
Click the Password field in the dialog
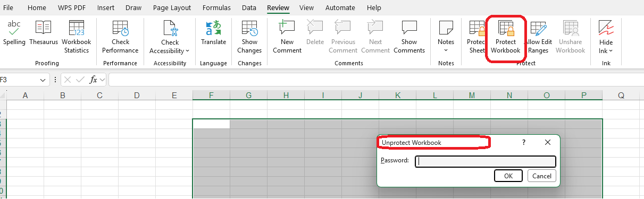point(486,161)
